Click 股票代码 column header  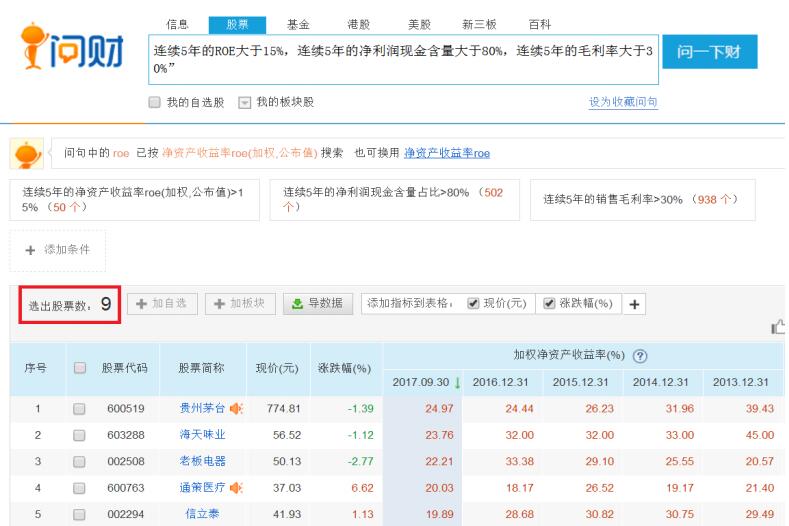pos(125,368)
